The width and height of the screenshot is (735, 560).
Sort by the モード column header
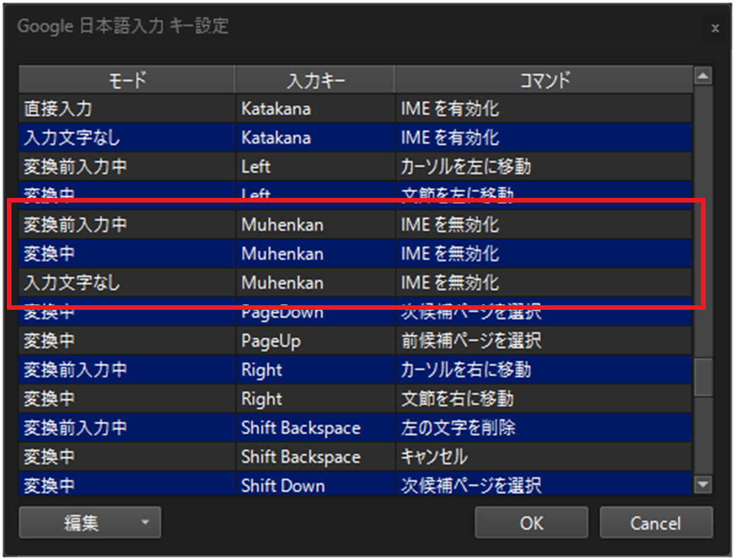(x=127, y=80)
